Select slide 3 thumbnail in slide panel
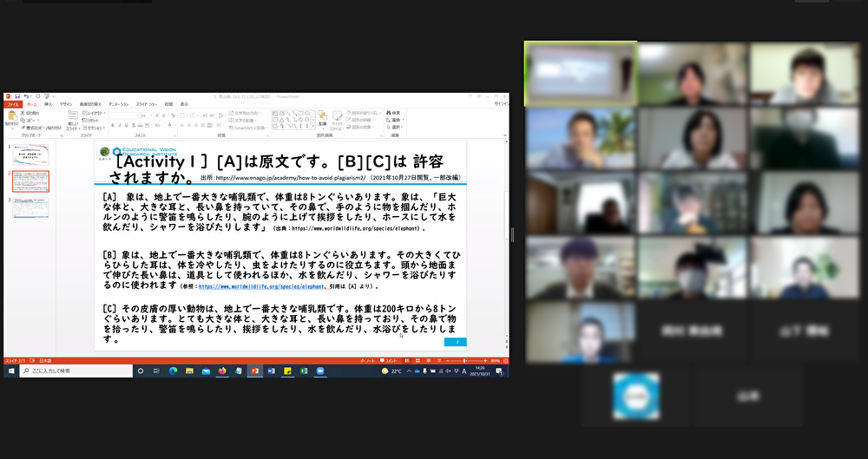 30,207
